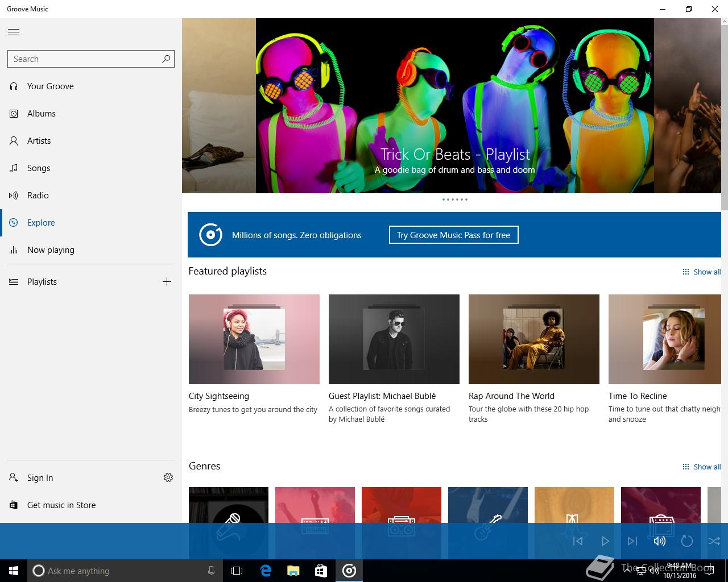
Task: Open the keyboard synth genre tile
Action: (315, 505)
